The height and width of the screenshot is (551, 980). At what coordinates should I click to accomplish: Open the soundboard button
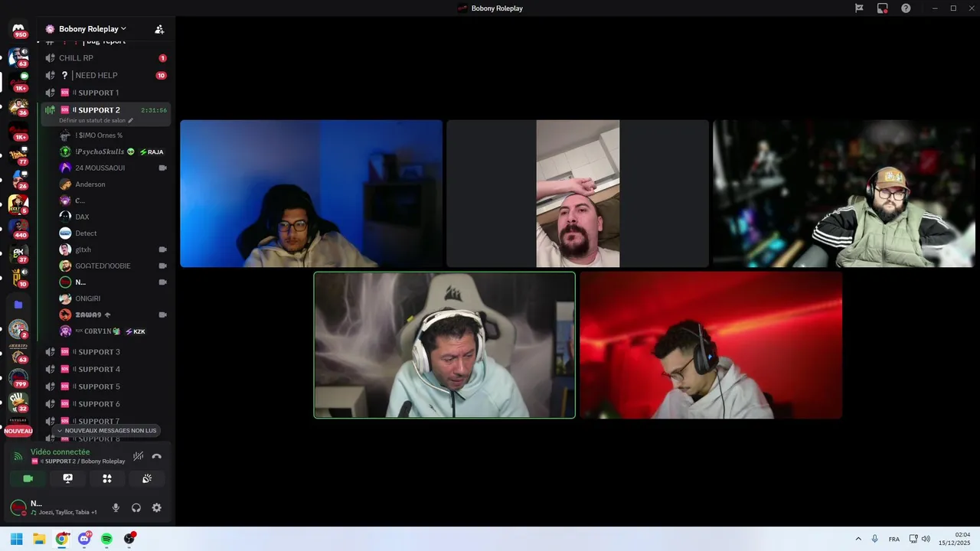click(x=147, y=478)
